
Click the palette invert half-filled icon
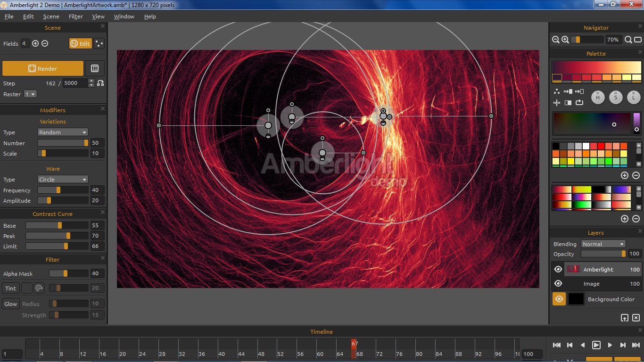568,102
